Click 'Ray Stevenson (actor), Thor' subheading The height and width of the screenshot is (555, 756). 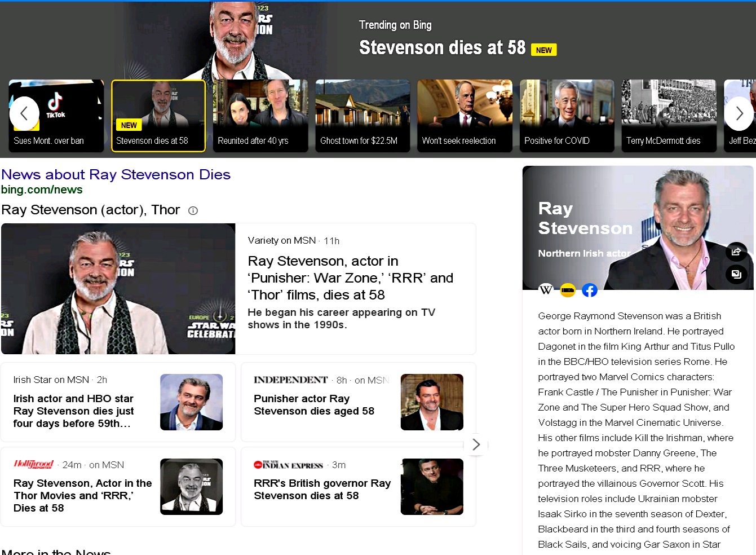click(91, 210)
